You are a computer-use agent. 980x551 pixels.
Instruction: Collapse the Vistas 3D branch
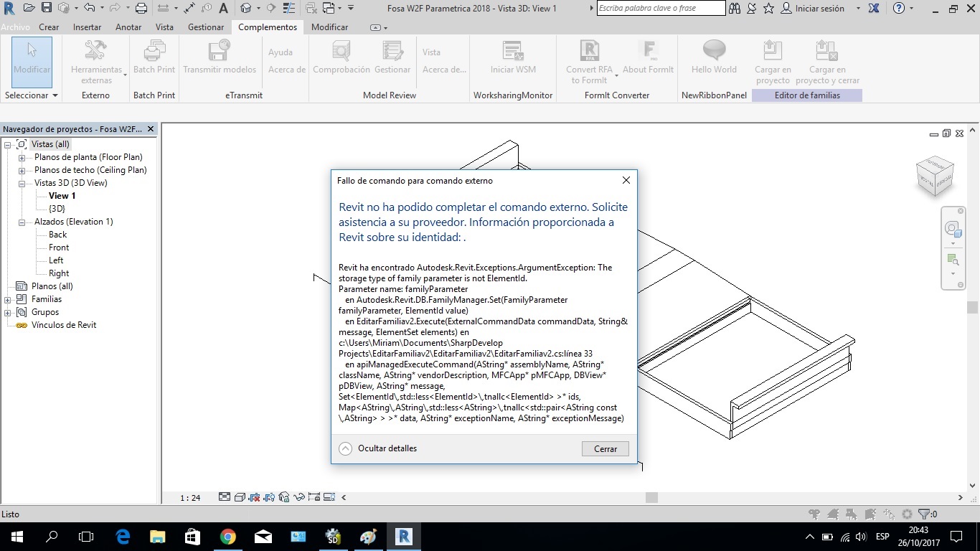(x=20, y=183)
